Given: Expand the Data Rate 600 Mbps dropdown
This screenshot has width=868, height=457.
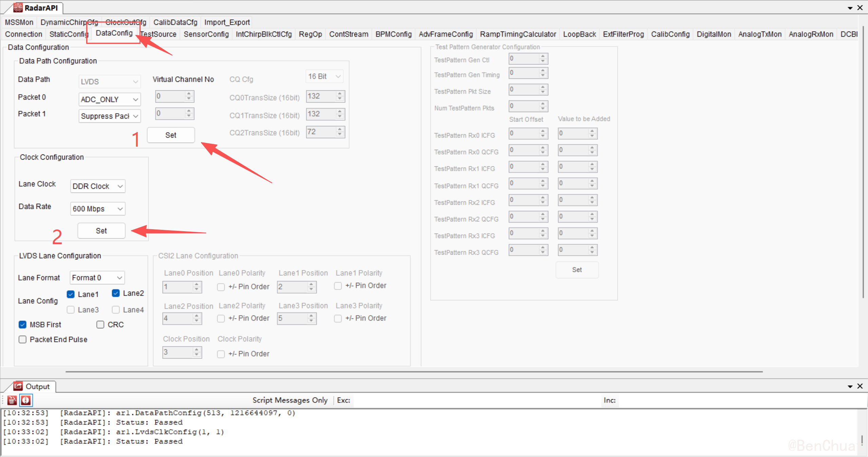Looking at the screenshot, I should point(97,209).
